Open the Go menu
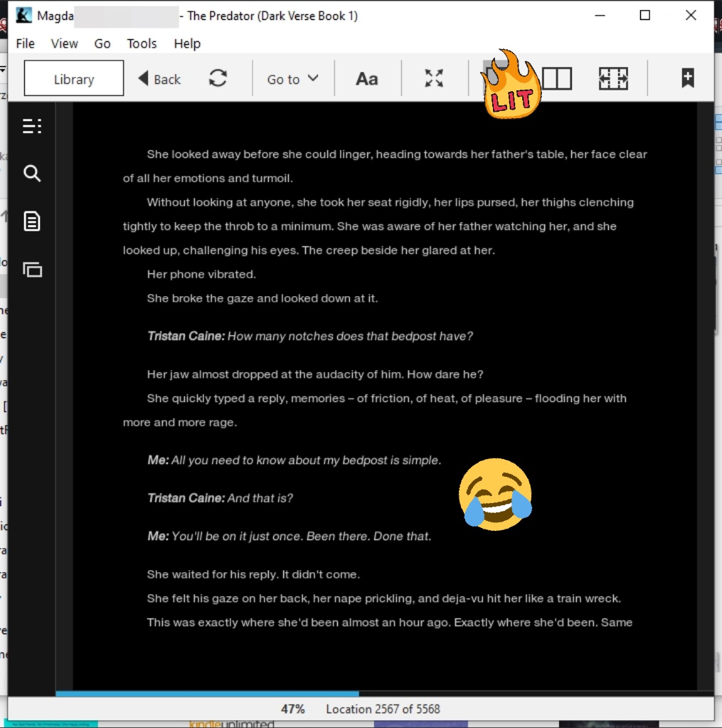 [102, 43]
